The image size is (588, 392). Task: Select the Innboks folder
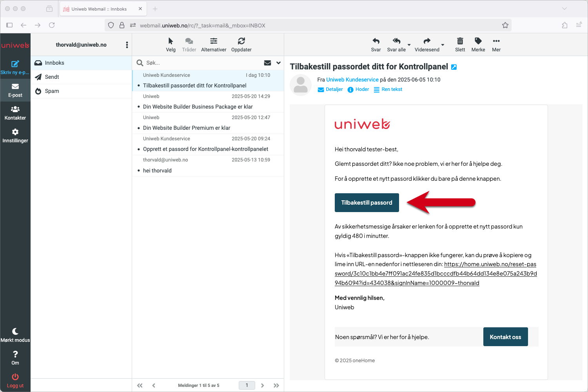click(81, 63)
